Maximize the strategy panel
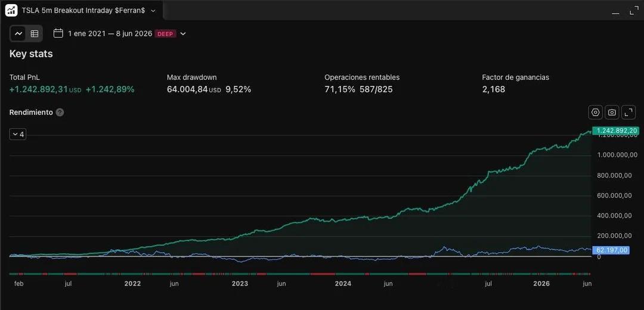Image resolution: width=644 pixels, height=310 pixels. [x=634, y=11]
